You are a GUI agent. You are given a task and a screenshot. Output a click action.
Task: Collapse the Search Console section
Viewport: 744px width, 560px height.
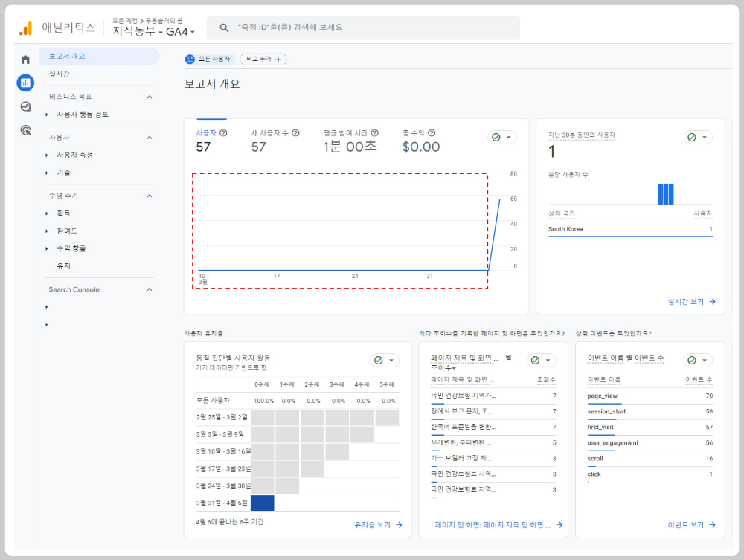[x=150, y=289]
